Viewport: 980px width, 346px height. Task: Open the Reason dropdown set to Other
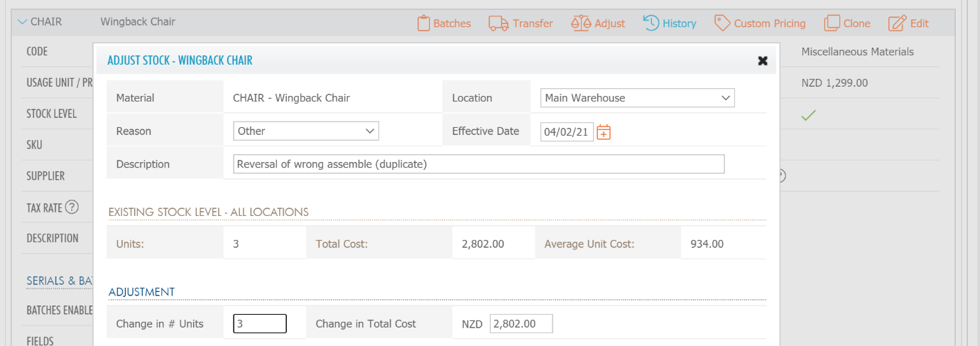point(305,131)
